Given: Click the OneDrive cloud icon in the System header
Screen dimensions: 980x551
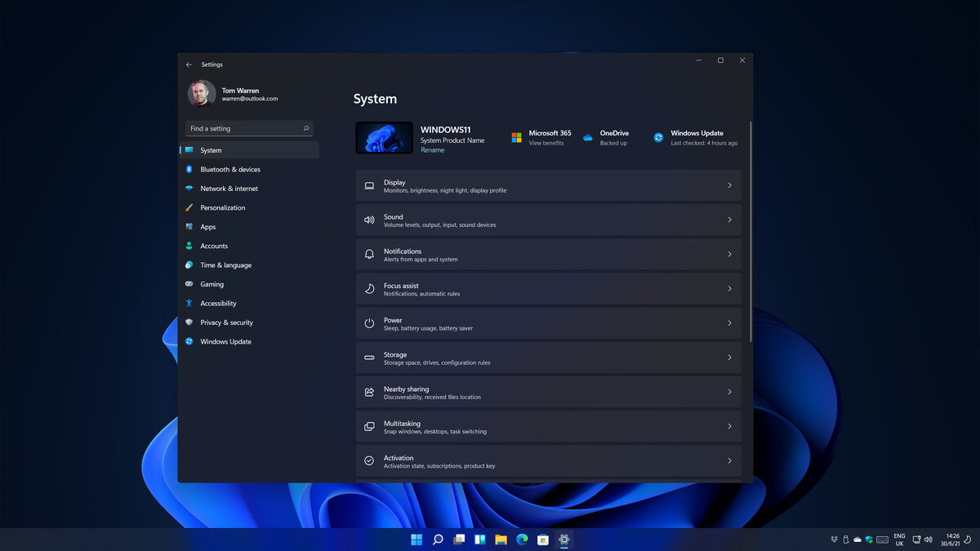Looking at the screenshot, I should click(x=587, y=138).
